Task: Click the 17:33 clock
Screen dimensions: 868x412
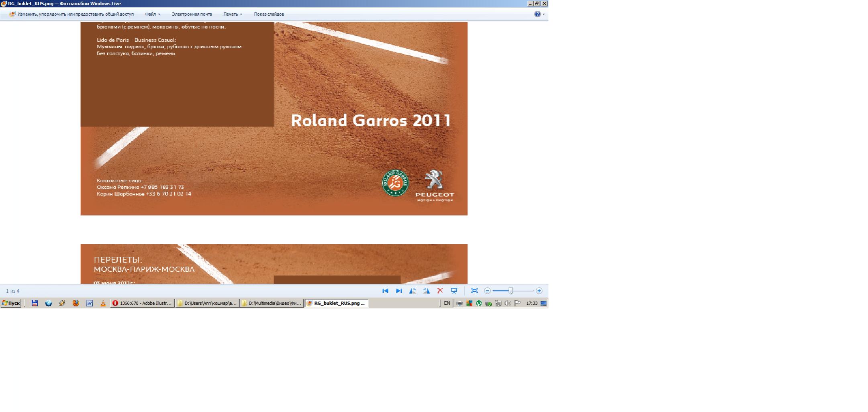Action: [532, 303]
